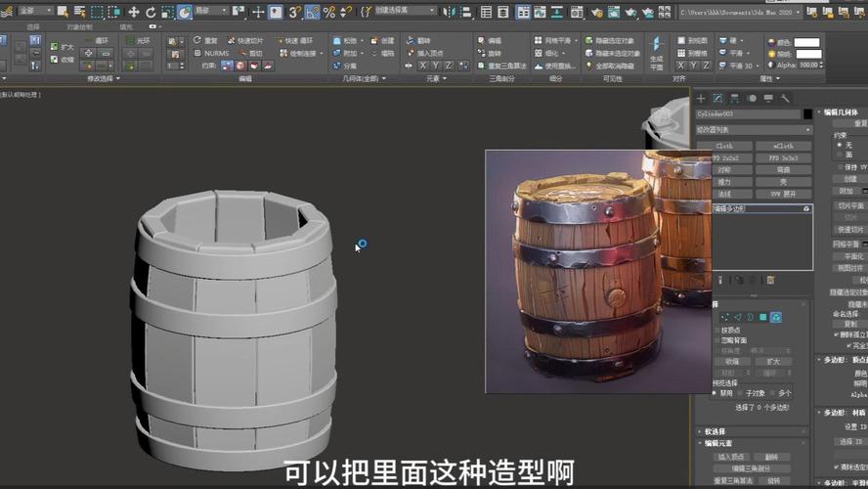
Task: Open the reference coordinate system dropdown
Action: (211, 11)
